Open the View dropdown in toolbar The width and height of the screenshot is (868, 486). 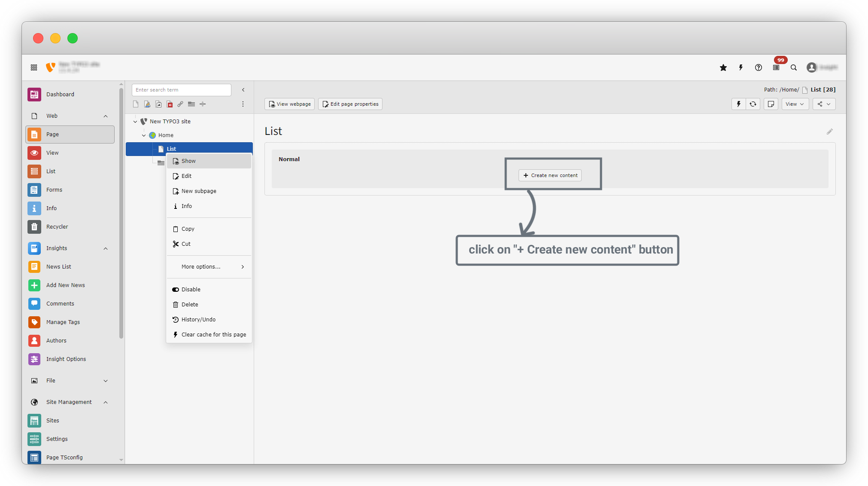pos(795,104)
